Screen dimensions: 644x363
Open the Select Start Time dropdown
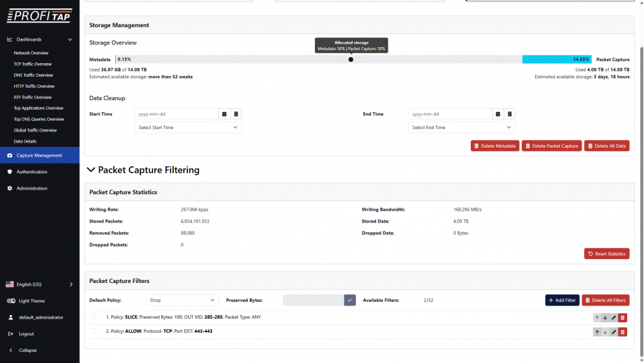click(x=188, y=128)
